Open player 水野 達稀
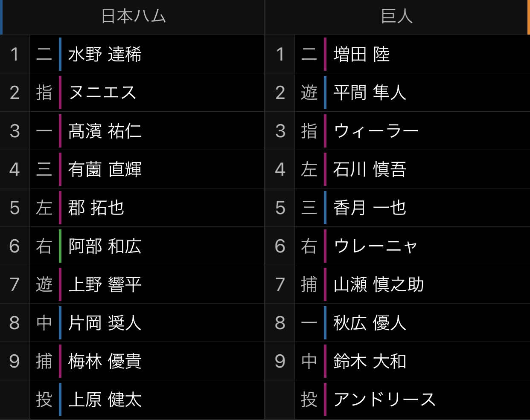Screen dimensions: 530x420 (105, 54)
